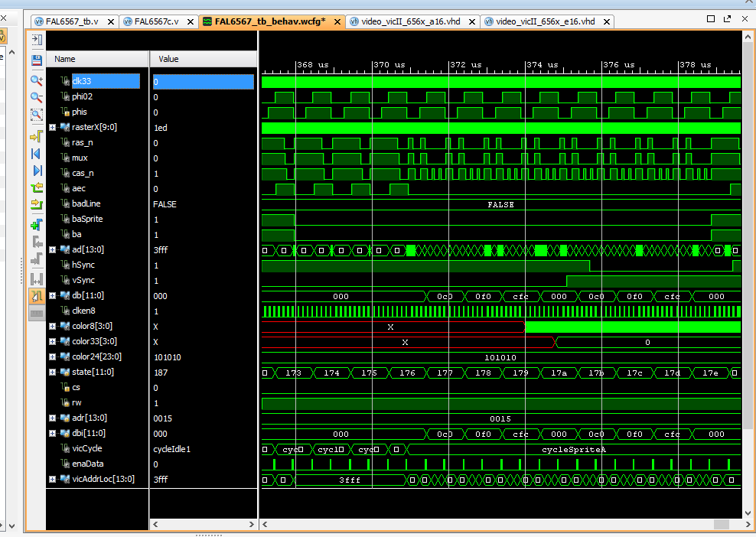Click the waveform horizontal scrollbar thumb
756x537 pixels.
click(x=721, y=524)
